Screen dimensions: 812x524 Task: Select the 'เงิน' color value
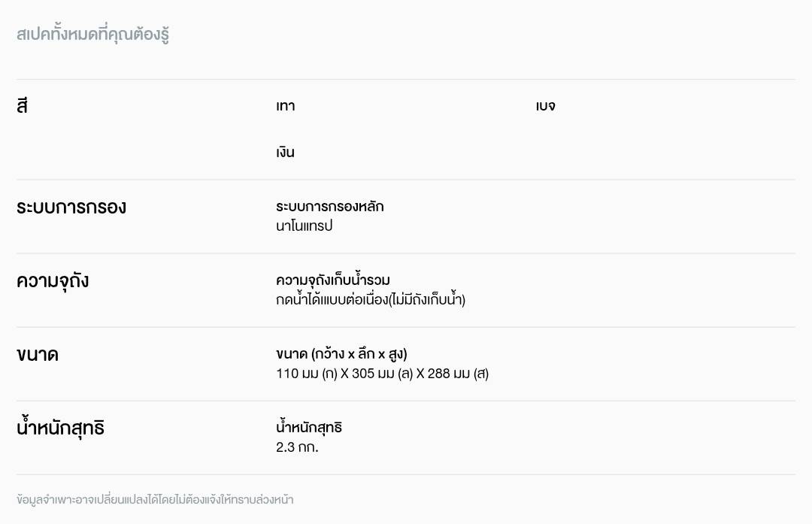click(x=286, y=153)
